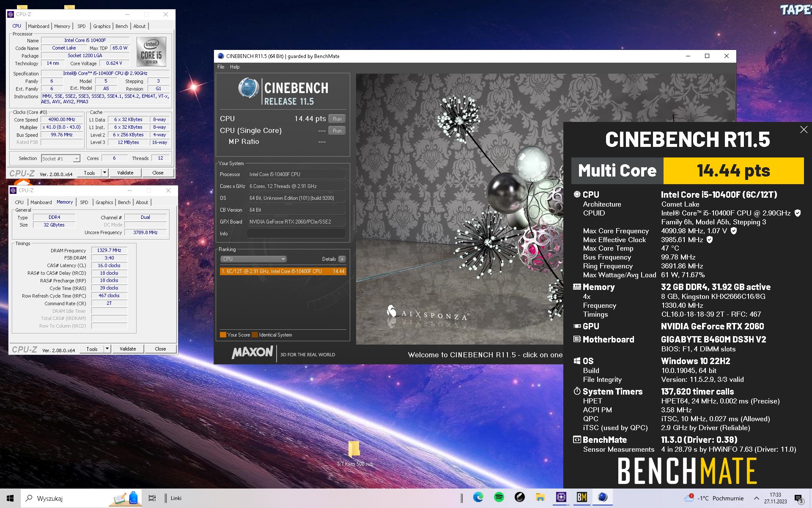Switch to Cinebench via its taskbar icon
This screenshot has width=812, height=508.
pyautogui.click(x=603, y=497)
